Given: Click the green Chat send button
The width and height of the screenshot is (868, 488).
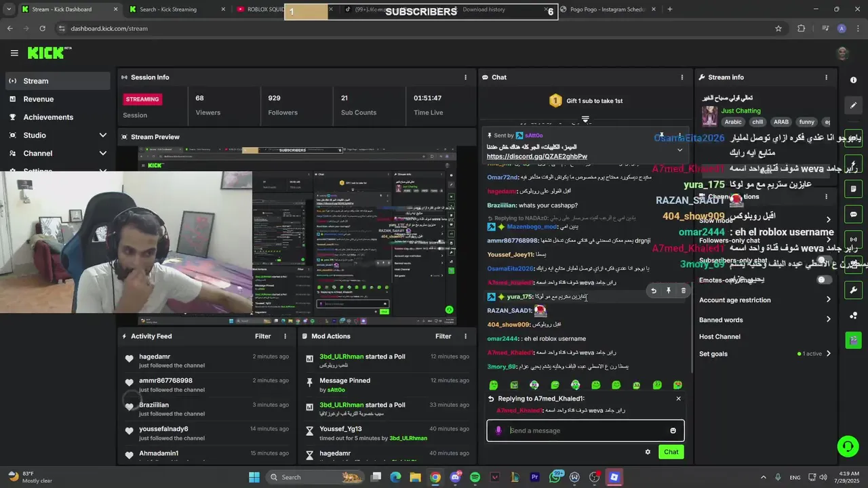Looking at the screenshot, I should click(x=671, y=452).
